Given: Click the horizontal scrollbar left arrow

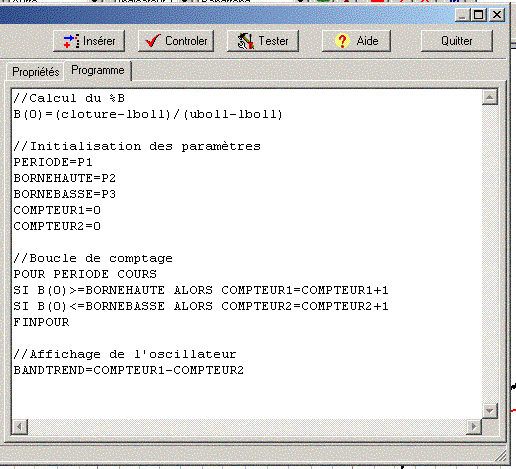Looking at the screenshot, I should (20, 426).
